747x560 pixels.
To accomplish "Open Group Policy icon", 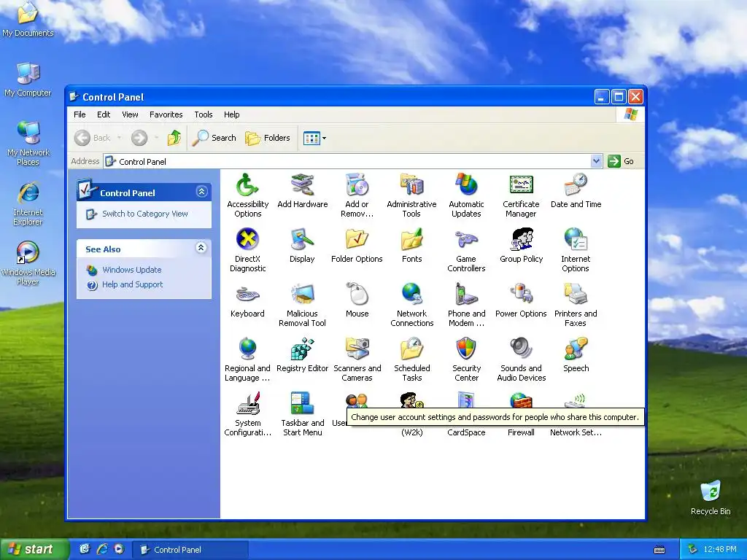I will click(x=521, y=239).
